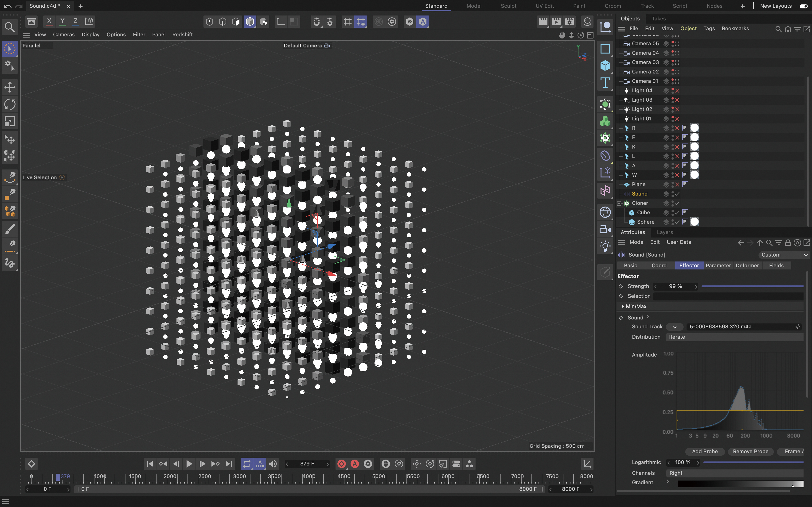Toggle the New Layouts switch

(x=803, y=6)
